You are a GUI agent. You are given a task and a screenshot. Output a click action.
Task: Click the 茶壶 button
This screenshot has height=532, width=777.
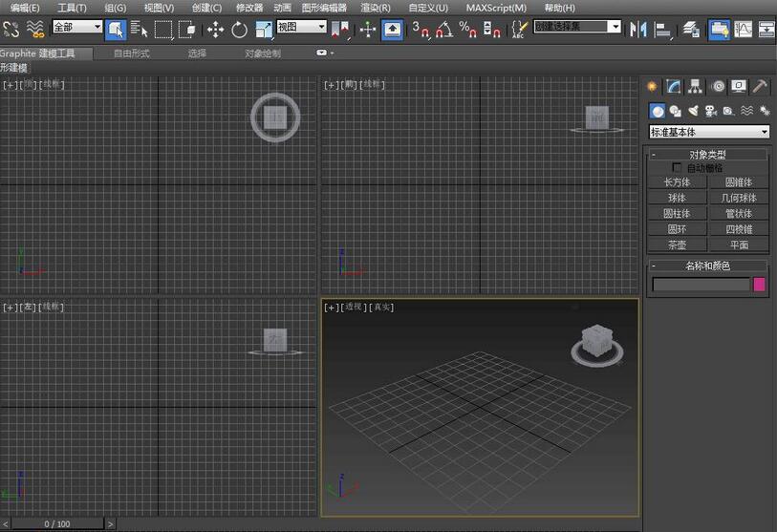point(677,245)
